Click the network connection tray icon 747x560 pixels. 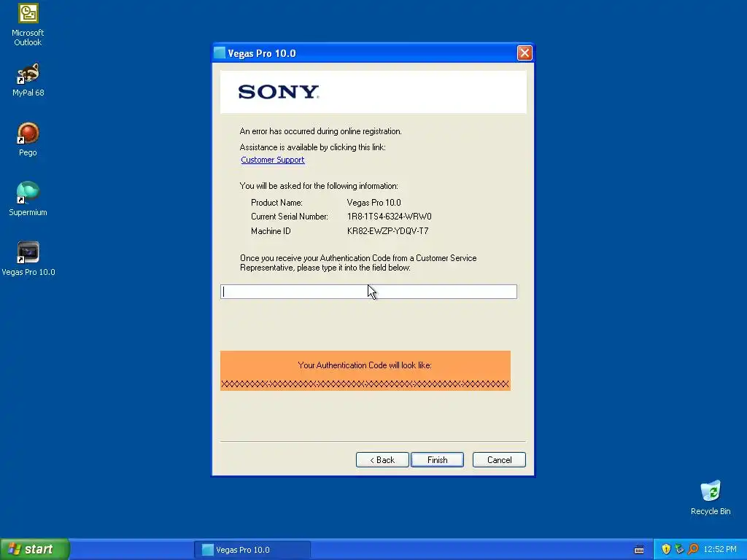(x=679, y=549)
